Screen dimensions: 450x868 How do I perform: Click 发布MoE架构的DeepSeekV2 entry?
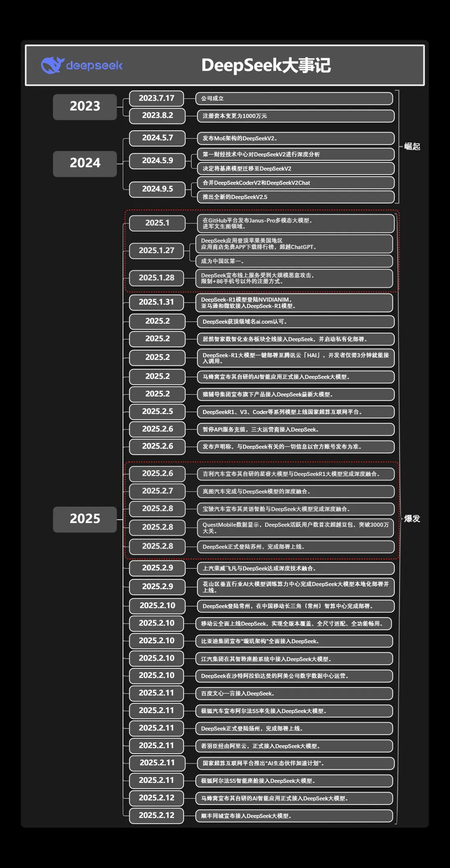tap(295, 138)
